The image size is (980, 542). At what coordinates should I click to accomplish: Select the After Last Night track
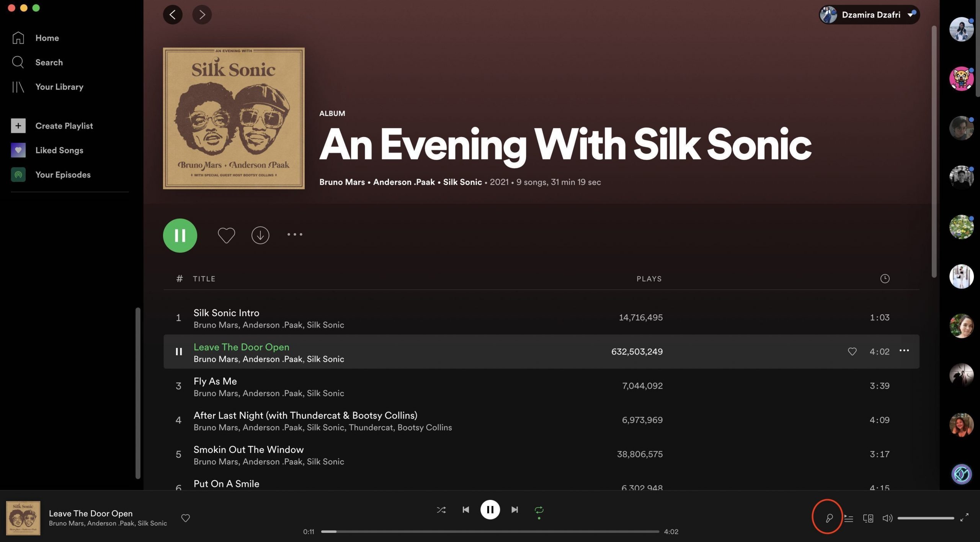tap(541, 420)
